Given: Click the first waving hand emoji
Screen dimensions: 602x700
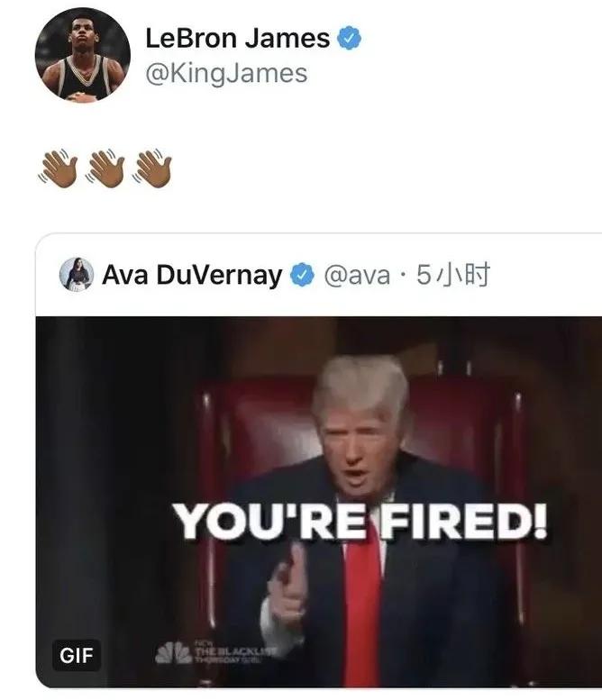Looking at the screenshot, I should (x=58, y=168).
